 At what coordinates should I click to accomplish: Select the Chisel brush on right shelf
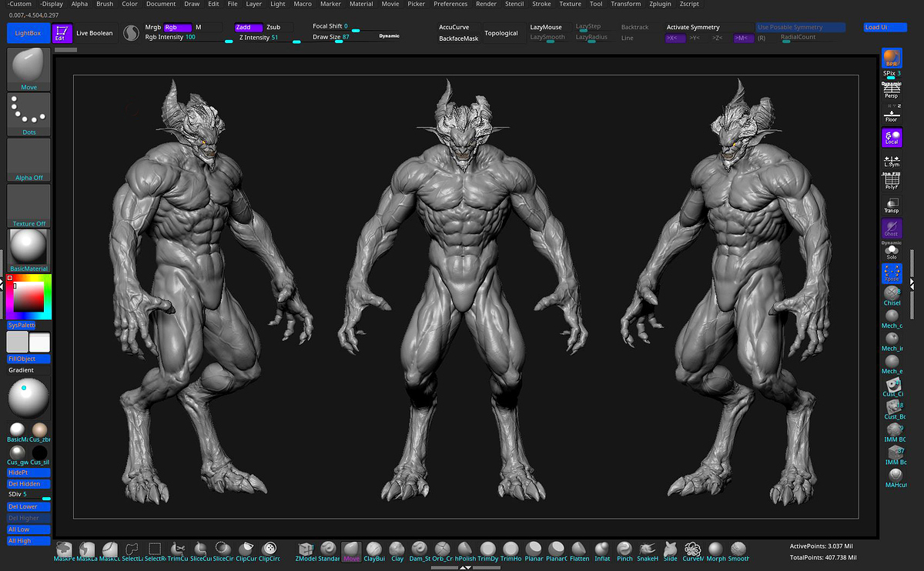click(x=892, y=296)
